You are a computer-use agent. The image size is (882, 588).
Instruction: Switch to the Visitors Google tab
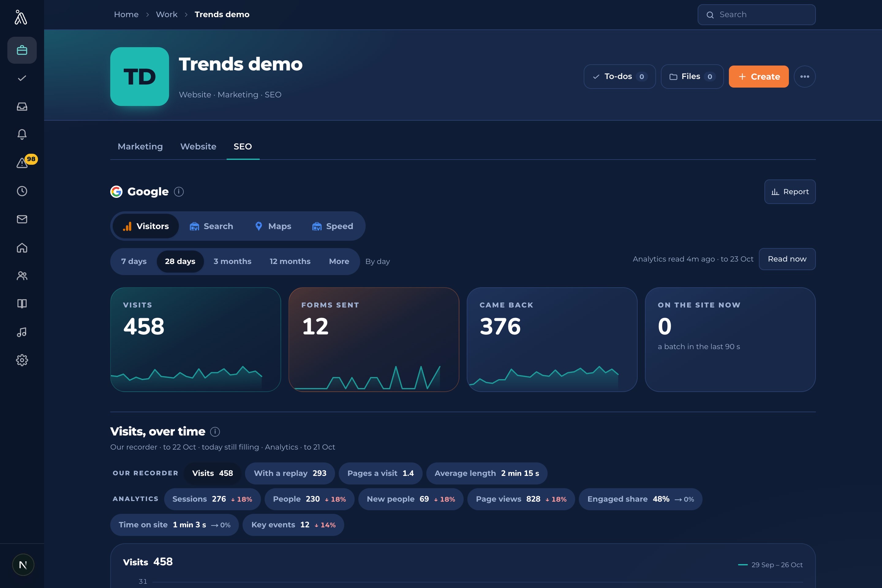(x=146, y=226)
